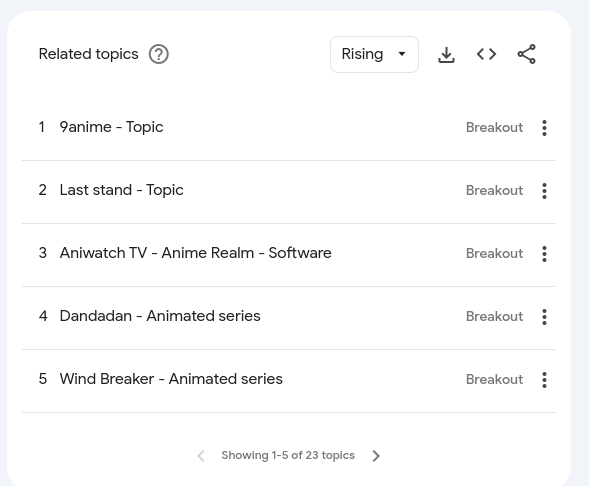Click the Related topics heading
The image size is (589, 486).
pos(89,54)
